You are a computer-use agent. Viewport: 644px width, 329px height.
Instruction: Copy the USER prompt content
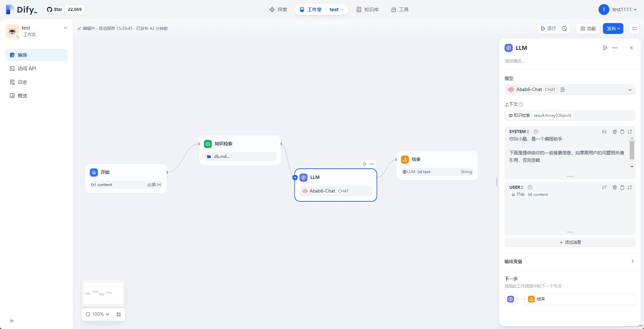[622, 187]
